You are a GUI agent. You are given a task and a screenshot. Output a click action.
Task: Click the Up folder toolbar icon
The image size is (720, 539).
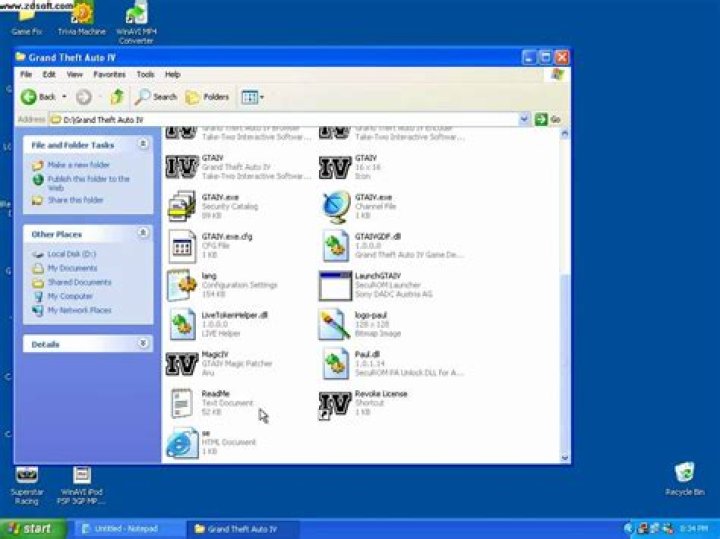point(117,97)
